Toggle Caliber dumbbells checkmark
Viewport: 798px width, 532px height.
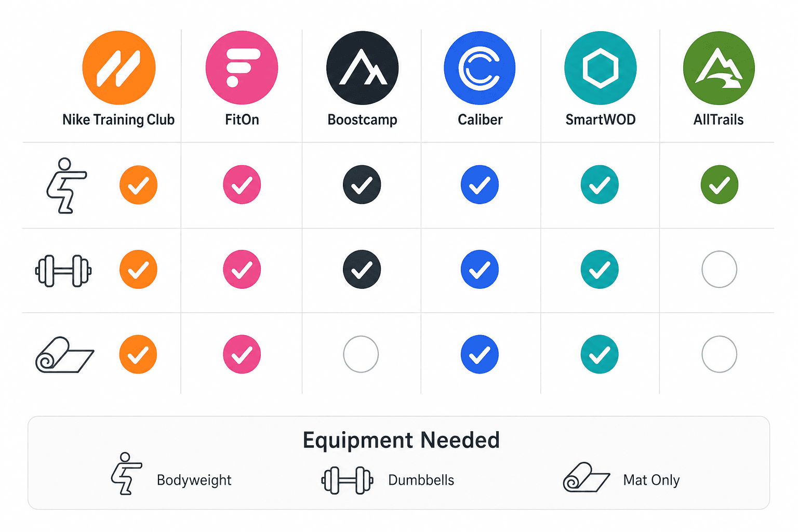(x=480, y=269)
